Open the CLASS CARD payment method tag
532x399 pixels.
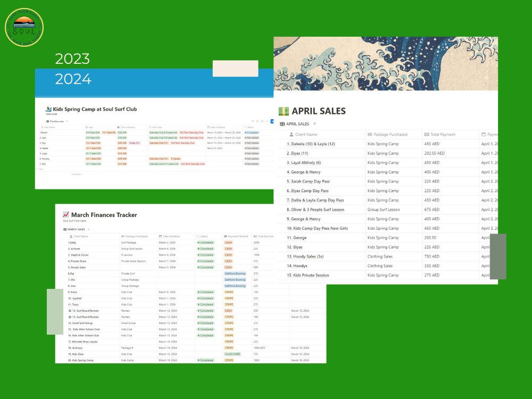click(232, 354)
